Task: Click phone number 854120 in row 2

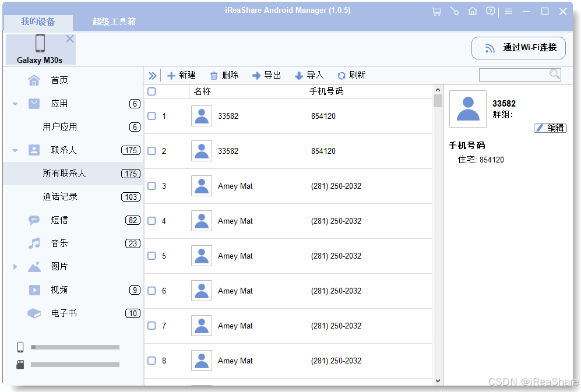Action: pos(323,151)
